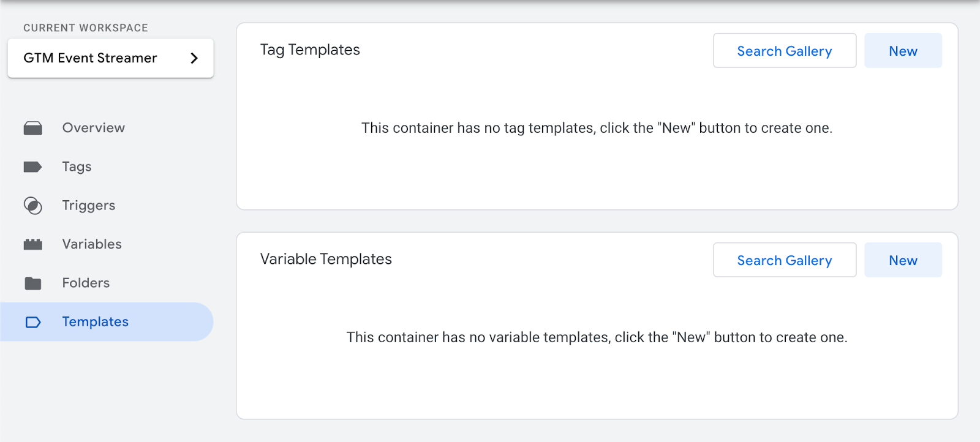Screen dimensions: 980x442
Task: Go to the Overview menu item
Action: [x=94, y=128]
